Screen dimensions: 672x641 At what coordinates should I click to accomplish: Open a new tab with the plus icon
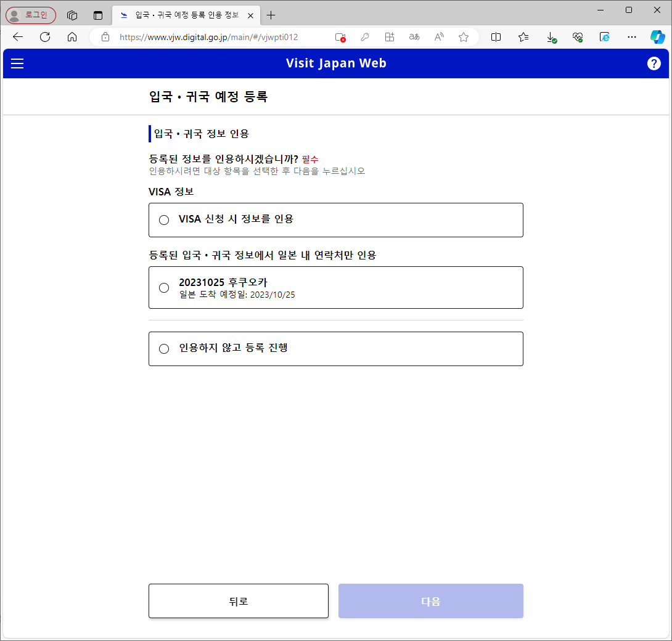pos(271,15)
